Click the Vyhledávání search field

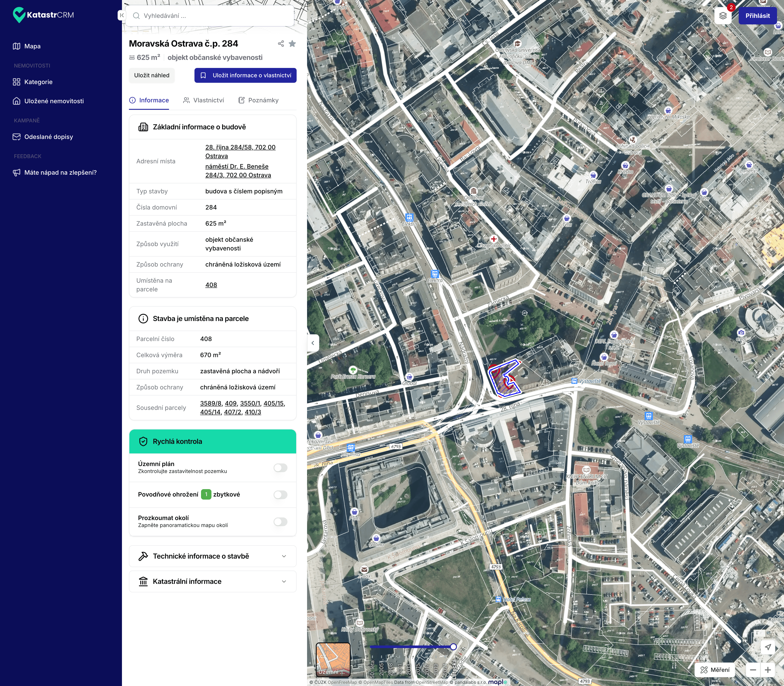(210, 16)
